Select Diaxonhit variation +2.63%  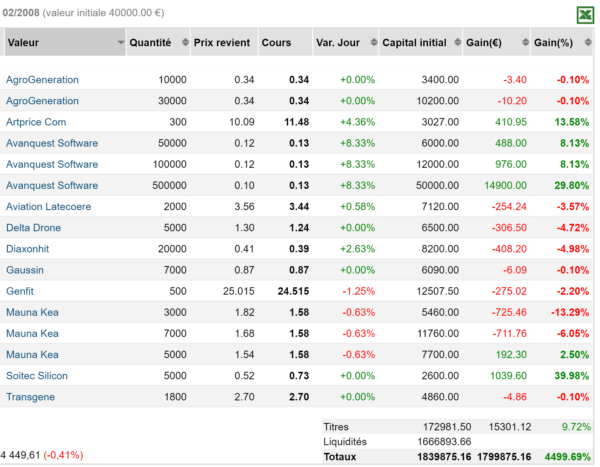coord(358,249)
